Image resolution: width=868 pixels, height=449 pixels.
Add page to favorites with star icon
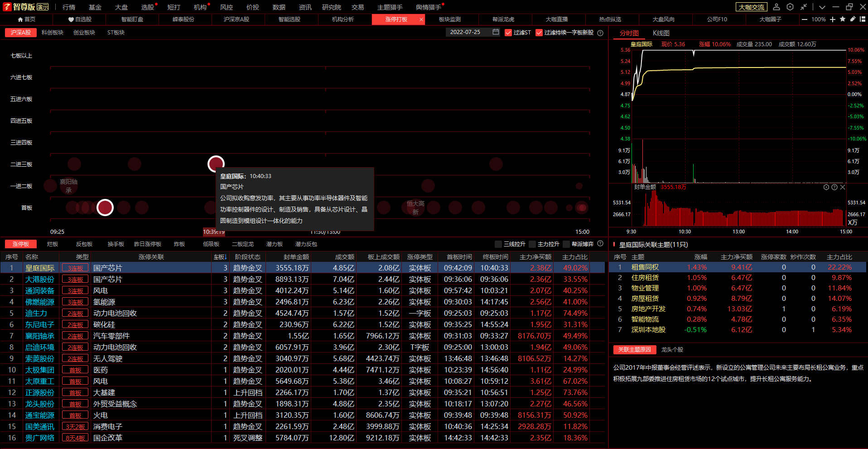point(843,19)
